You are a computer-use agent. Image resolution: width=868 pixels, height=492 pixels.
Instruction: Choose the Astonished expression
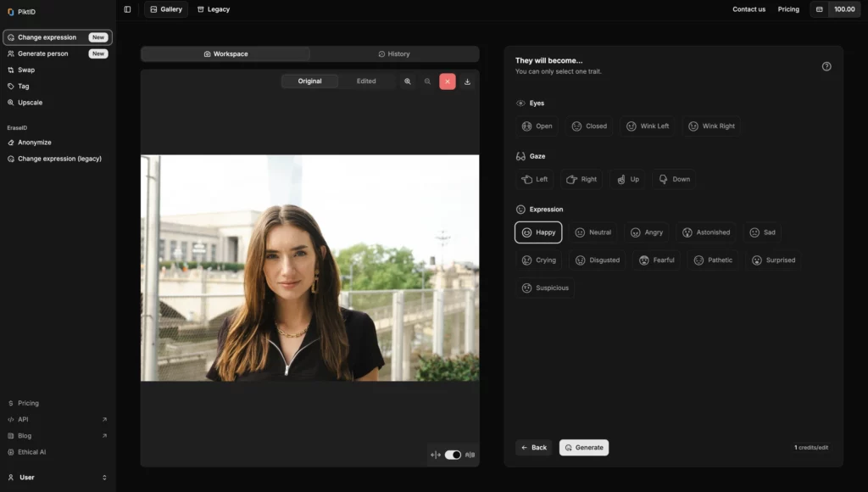(x=706, y=232)
